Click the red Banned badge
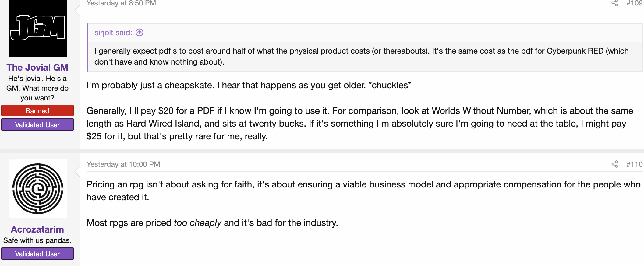 pos(37,110)
